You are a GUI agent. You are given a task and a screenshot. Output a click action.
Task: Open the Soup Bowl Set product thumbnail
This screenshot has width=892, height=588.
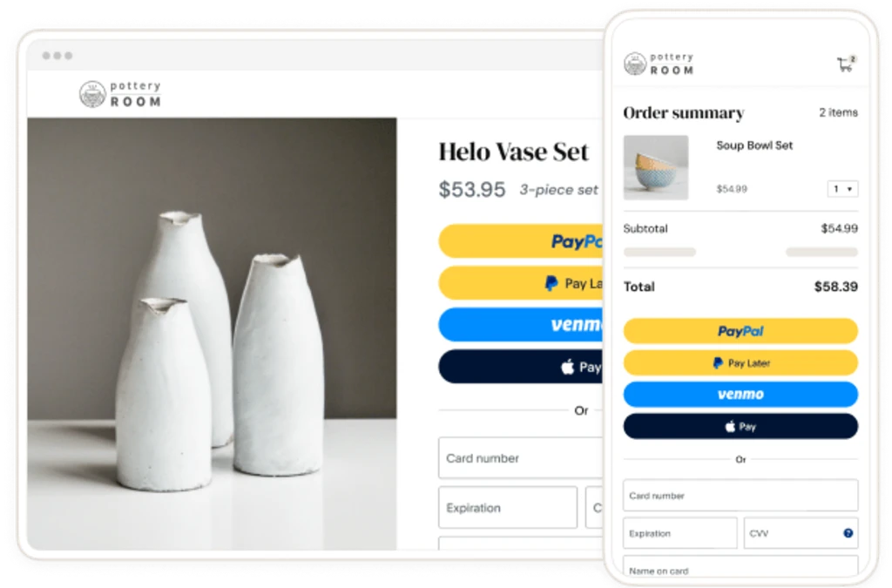point(656,167)
